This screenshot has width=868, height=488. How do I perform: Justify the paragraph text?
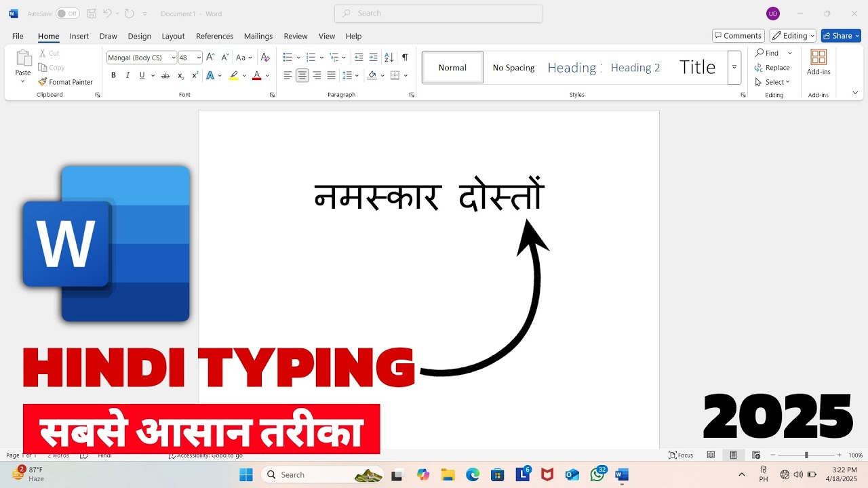tap(331, 76)
